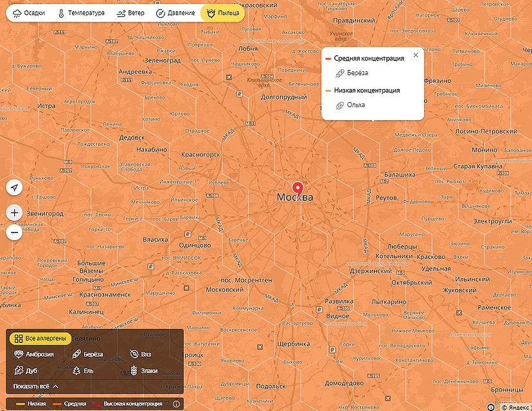The image size is (532, 411).
Task: Open the legend info icon
Action: pos(176,404)
